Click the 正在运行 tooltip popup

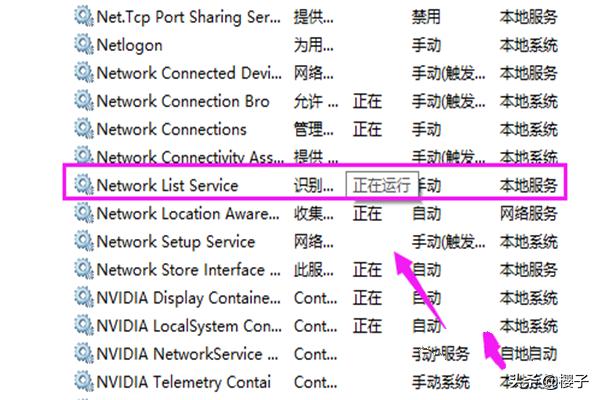click(x=380, y=186)
